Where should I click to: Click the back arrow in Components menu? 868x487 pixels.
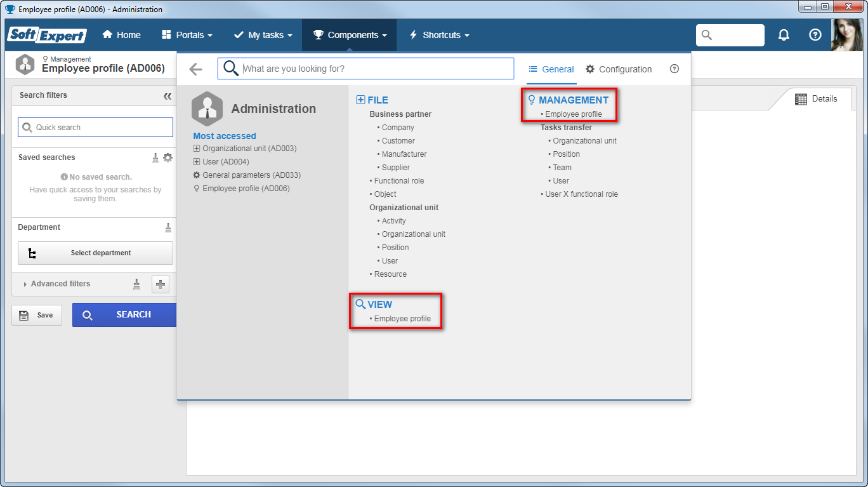pos(195,69)
